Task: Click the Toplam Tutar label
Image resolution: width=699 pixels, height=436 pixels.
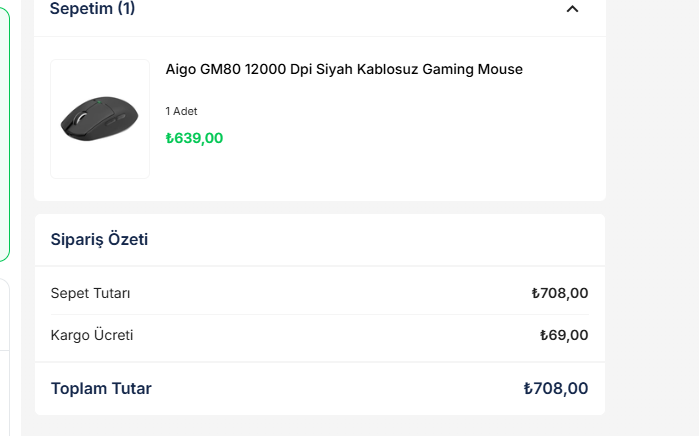Action: [x=101, y=388]
